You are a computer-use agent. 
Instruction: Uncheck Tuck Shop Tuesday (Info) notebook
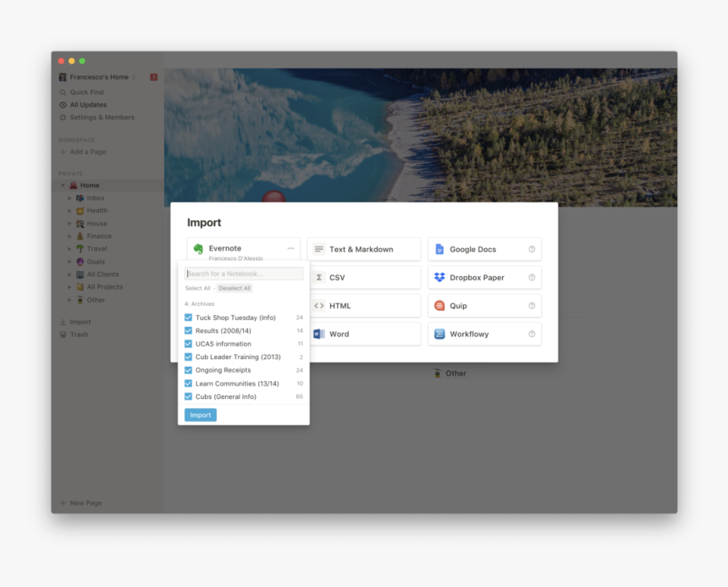pos(188,318)
